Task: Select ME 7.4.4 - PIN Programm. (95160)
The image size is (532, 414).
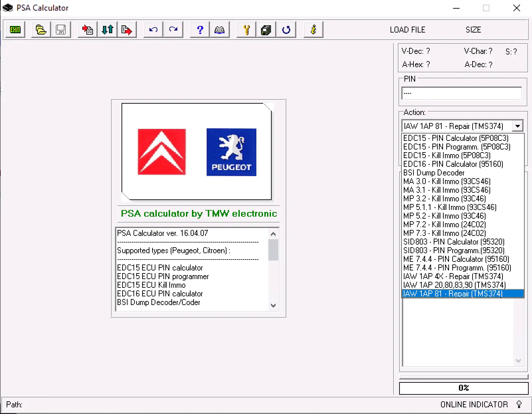Action: pos(463,267)
